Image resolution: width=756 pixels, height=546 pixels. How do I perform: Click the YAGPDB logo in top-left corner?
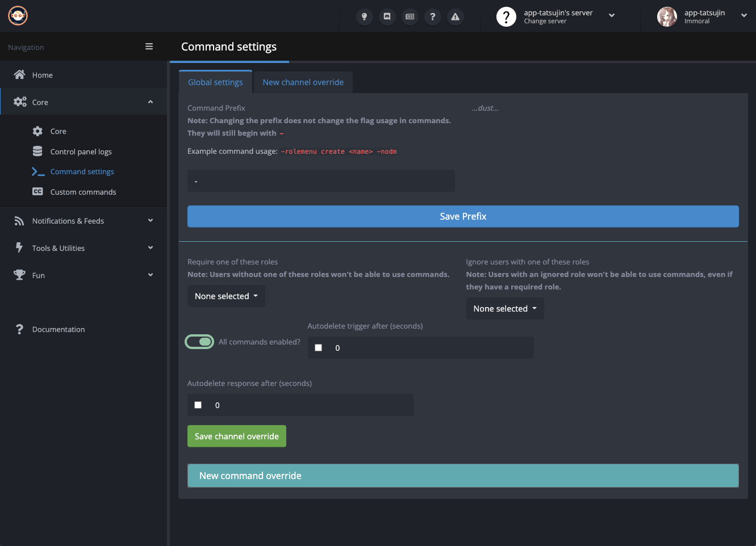point(18,16)
